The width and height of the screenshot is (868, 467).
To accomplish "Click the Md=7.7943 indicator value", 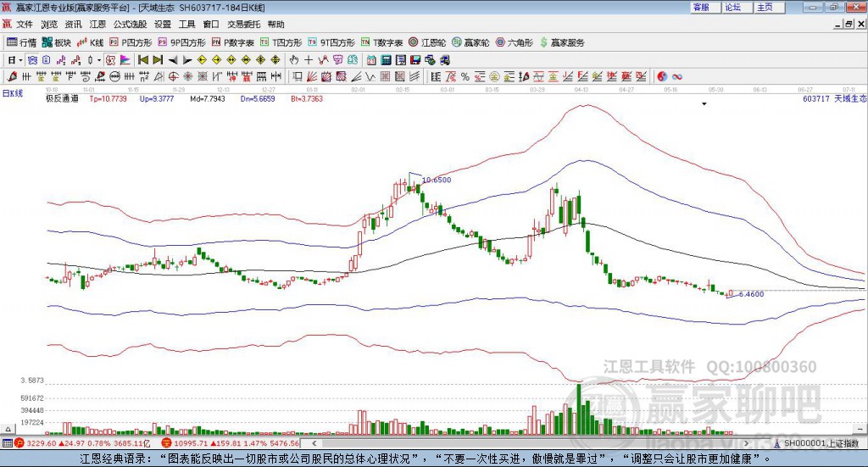I will (x=208, y=98).
